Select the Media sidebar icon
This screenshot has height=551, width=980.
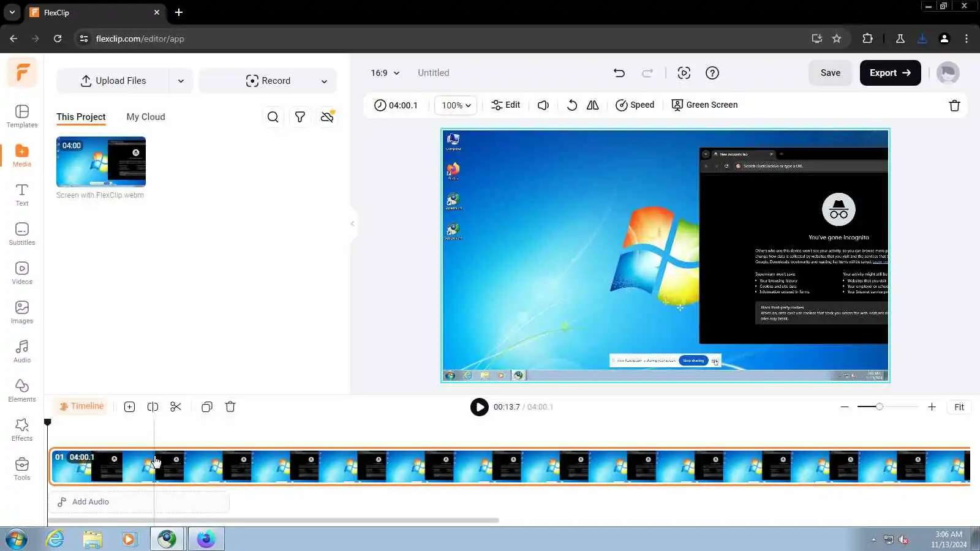22,155
